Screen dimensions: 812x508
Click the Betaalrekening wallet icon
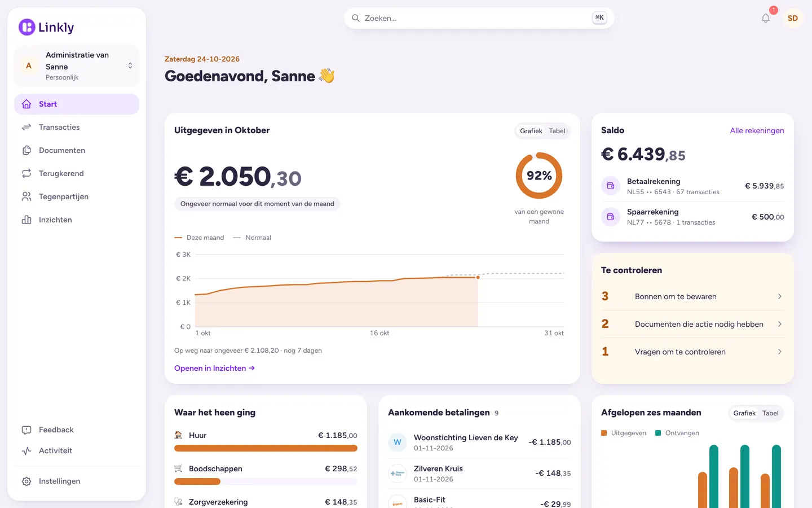coord(611,186)
